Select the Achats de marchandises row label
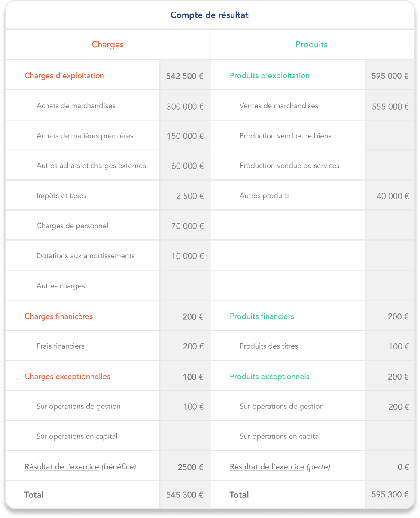This screenshot has width=420, height=518. click(76, 106)
